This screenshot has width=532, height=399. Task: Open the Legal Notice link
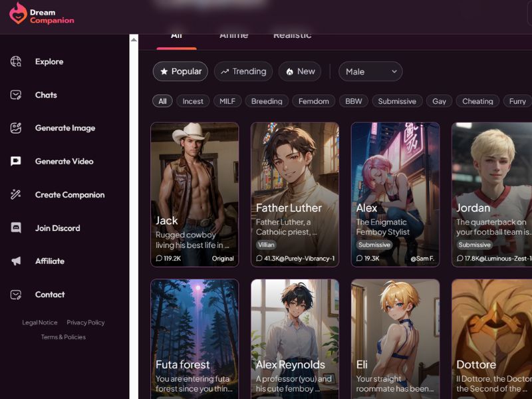40,323
